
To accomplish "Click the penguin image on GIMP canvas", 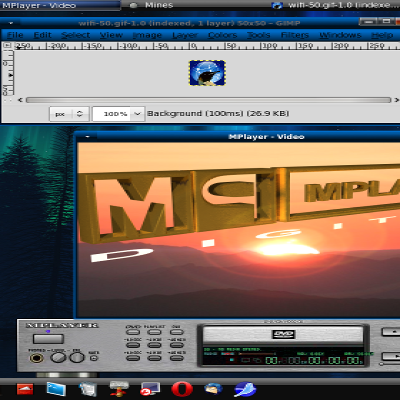I will pyautogui.click(x=207, y=73).
